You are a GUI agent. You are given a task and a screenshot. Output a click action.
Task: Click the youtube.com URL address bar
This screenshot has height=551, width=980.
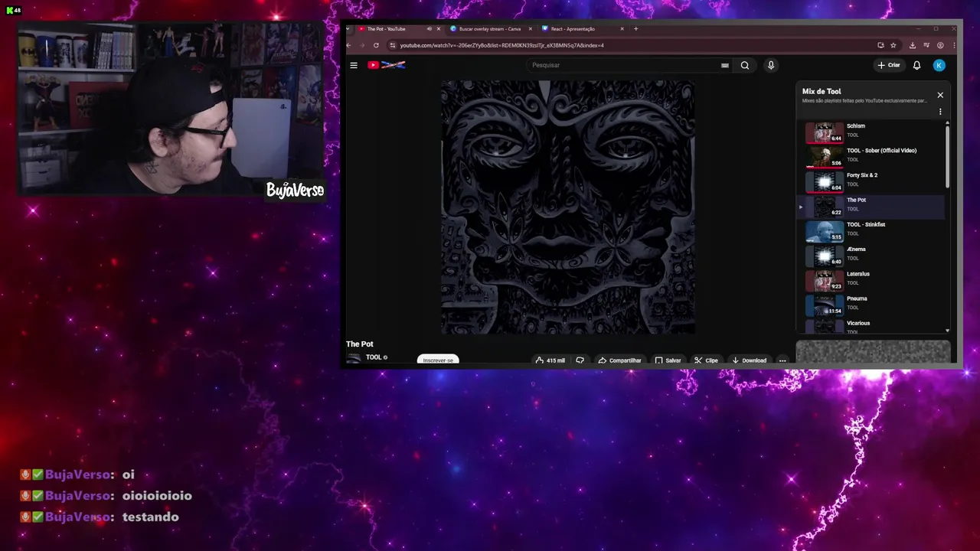501,45
